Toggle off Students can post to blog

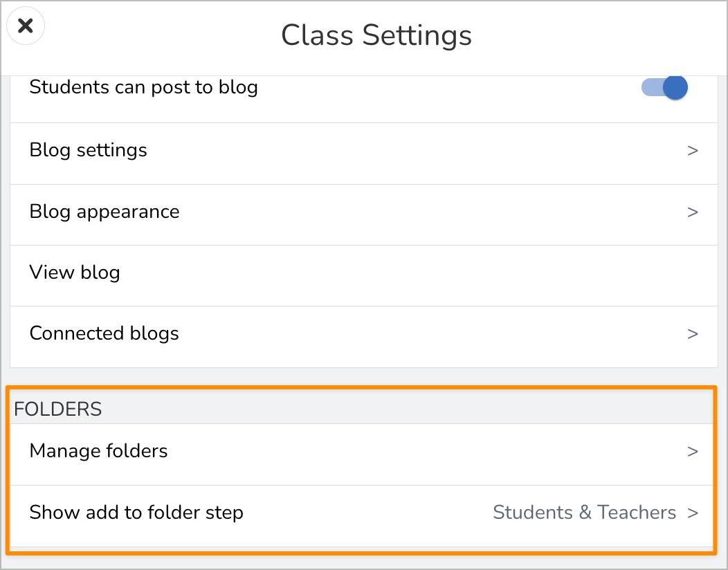point(664,88)
